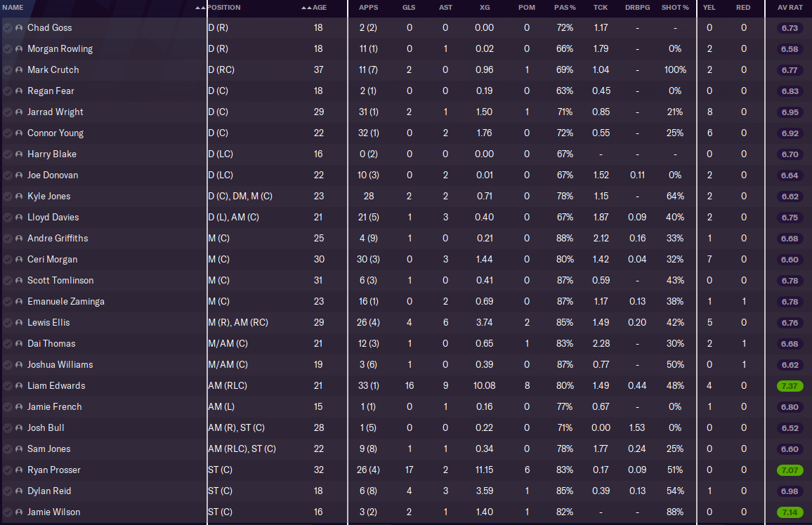Click the player icon next to Jamie Wilson
Screen dimensions: 812x525
pos(19,512)
